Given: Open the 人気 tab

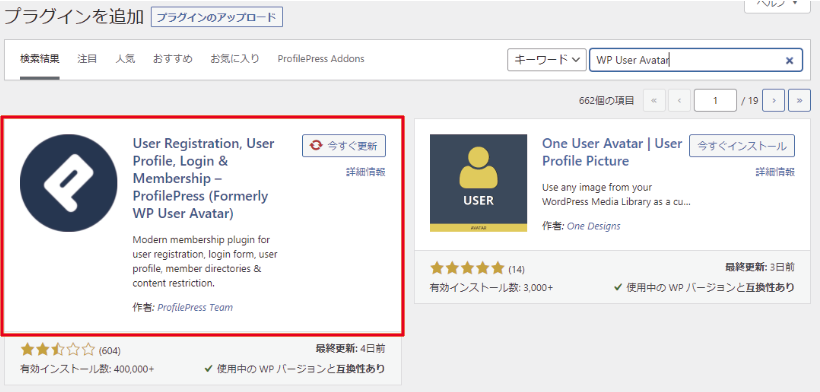Looking at the screenshot, I should click(126, 59).
